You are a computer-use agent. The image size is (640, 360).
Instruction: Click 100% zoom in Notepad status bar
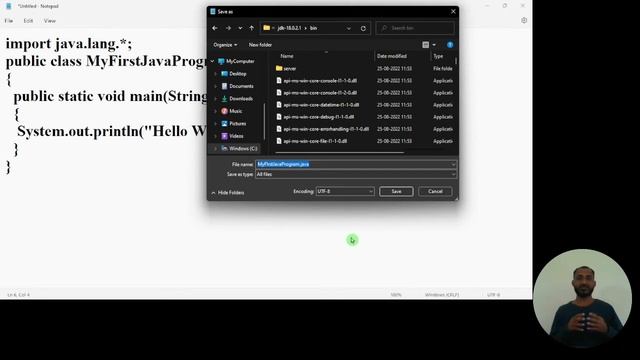tap(396, 295)
